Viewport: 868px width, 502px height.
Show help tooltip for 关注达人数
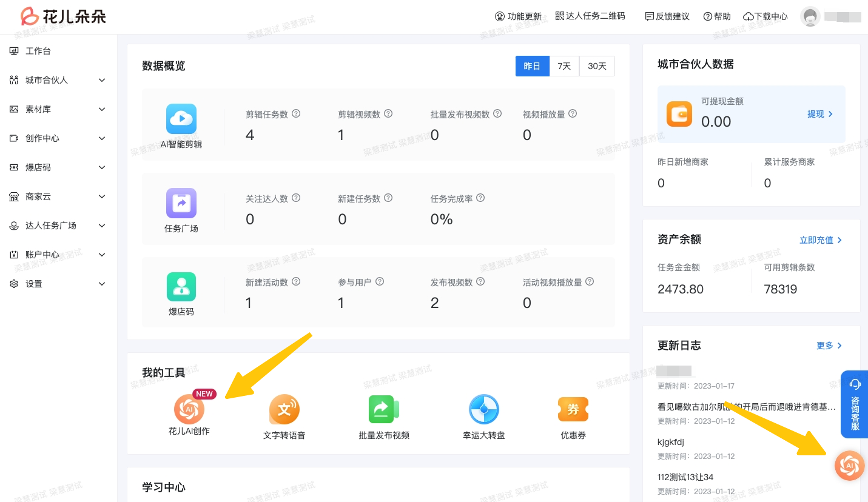296,198
